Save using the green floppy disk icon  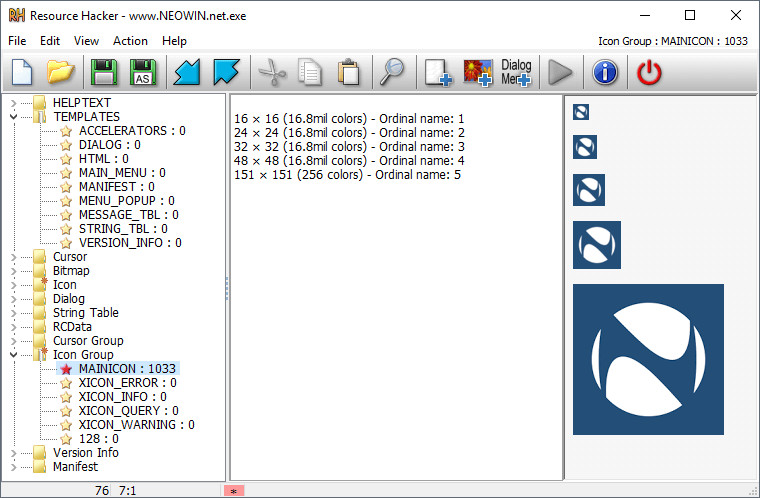[104, 72]
